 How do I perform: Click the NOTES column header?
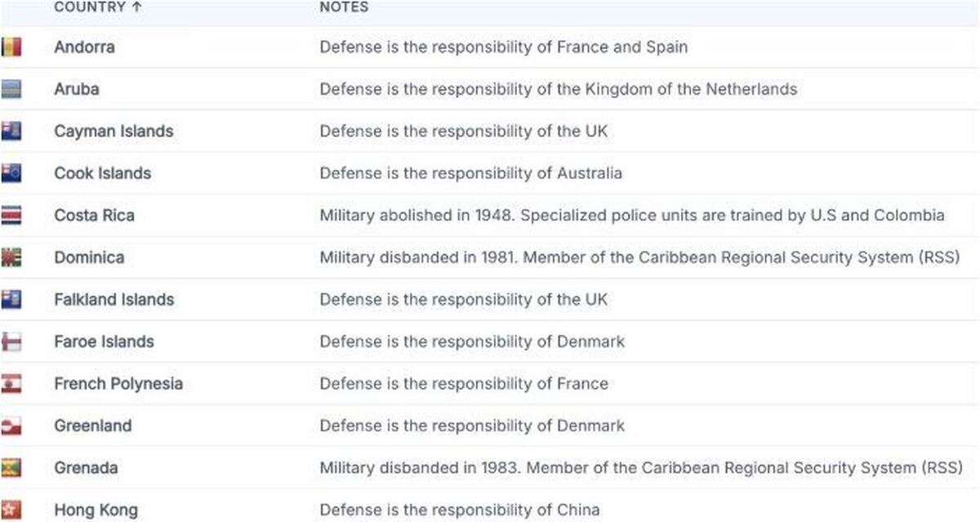coord(344,7)
